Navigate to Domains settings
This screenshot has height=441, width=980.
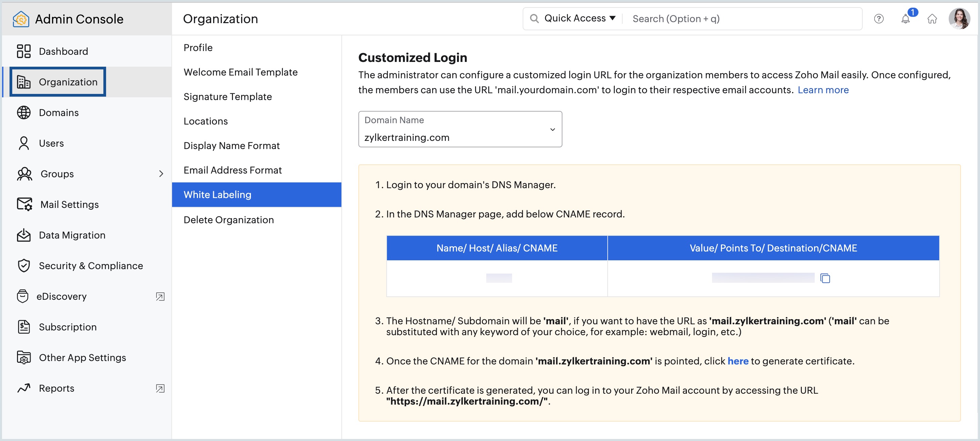click(59, 113)
